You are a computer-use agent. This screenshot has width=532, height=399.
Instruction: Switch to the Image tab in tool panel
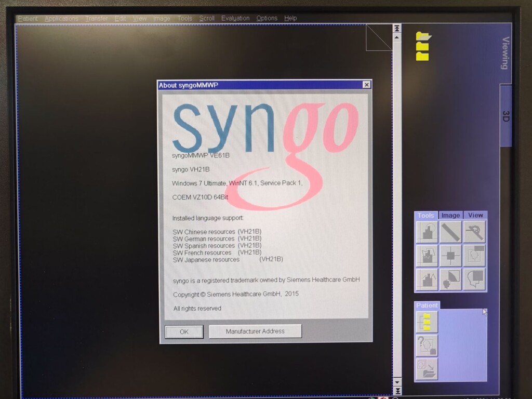(x=450, y=215)
